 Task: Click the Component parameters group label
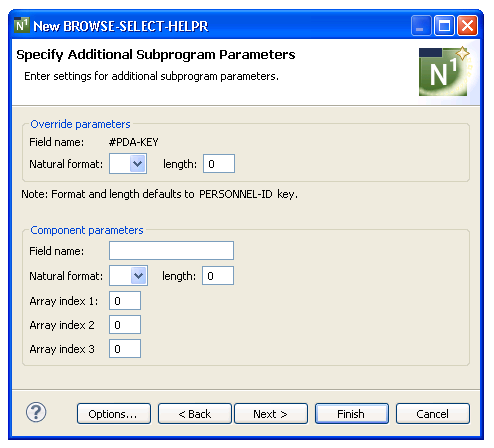pyautogui.click(x=87, y=230)
